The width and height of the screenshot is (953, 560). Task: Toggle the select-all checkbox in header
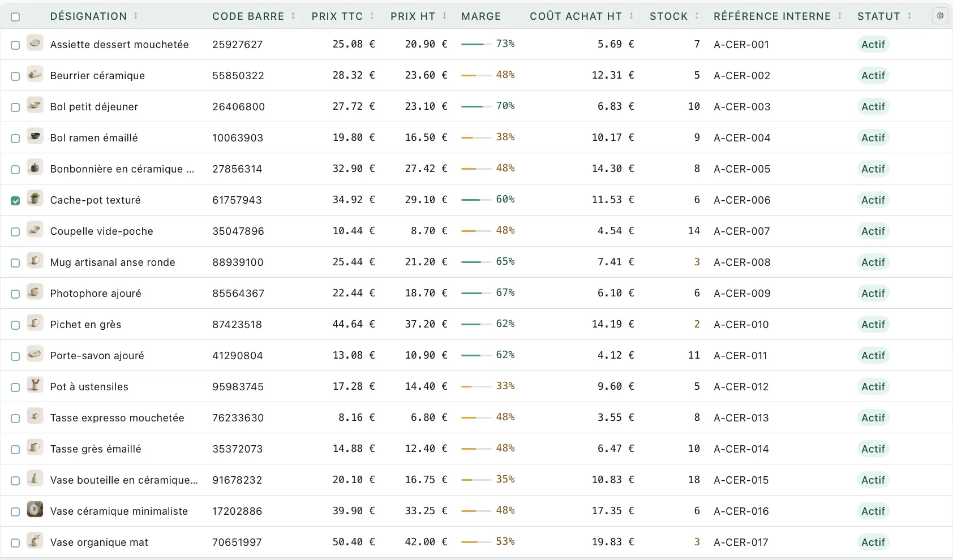point(15,17)
